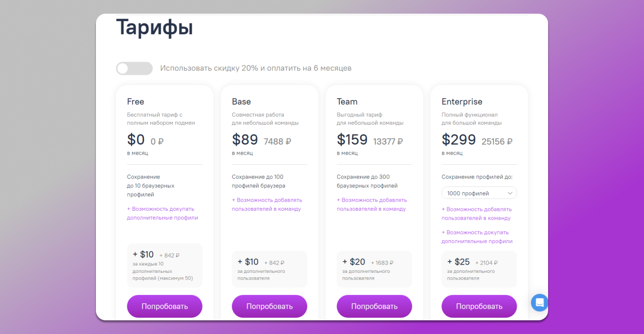Open the chat support bubble icon
The image size is (644, 334).
[539, 303]
